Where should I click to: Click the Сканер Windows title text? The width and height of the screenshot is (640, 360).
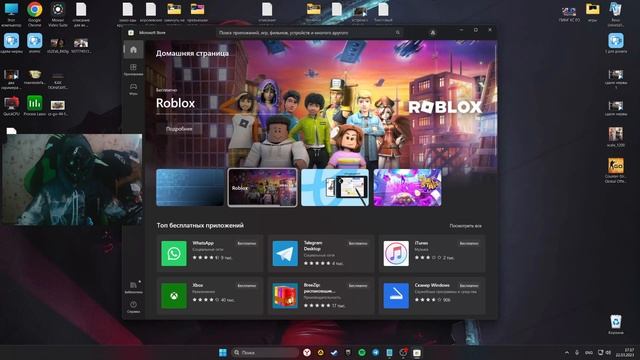(432, 285)
